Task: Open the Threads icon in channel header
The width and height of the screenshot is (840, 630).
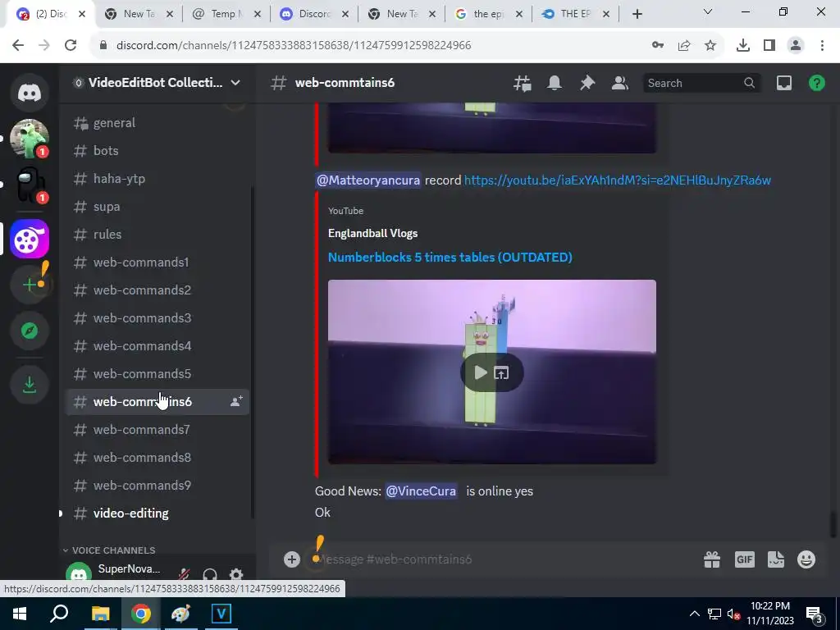Action: coord(523,83)
